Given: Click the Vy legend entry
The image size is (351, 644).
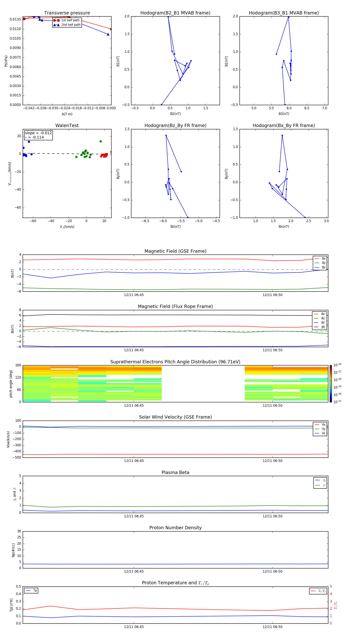Looking at the screenshot, I should coord(320,429).
